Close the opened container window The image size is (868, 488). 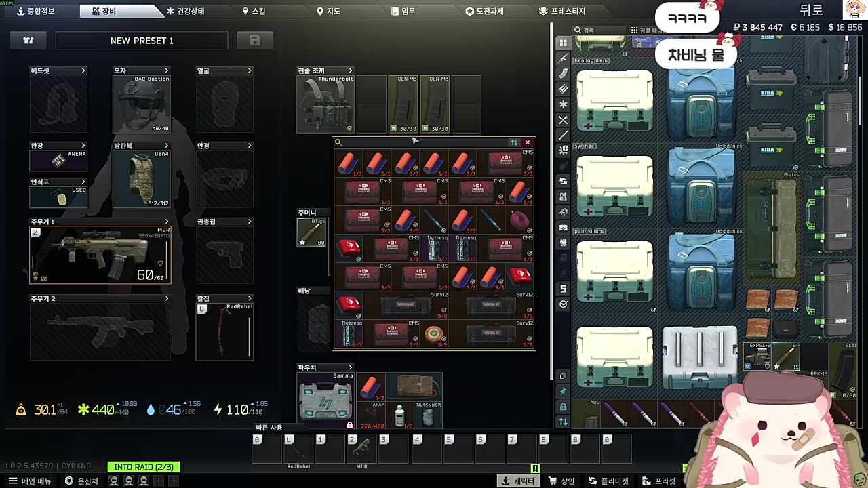pos(528,142)
